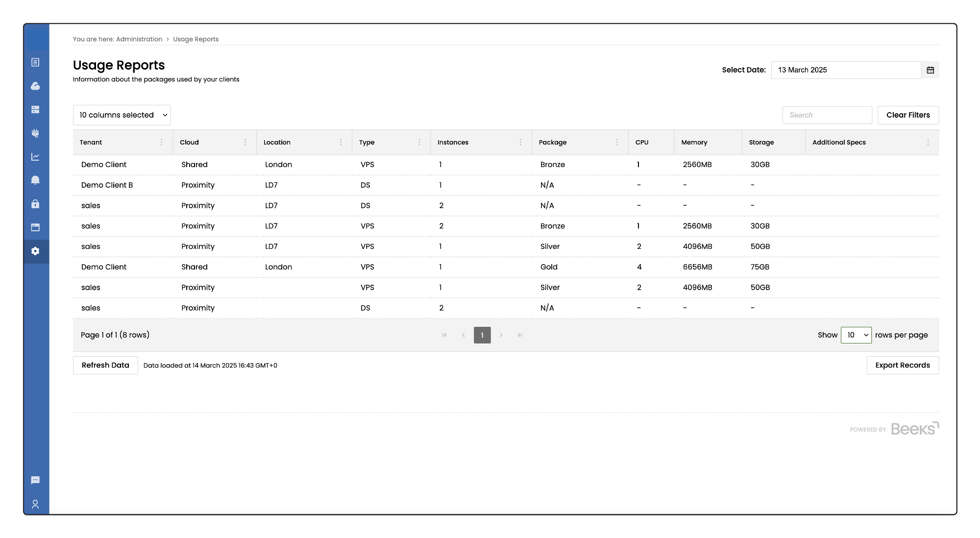
Task: Click the administration gear sidebar icon
Action: (x=35, y=251)
